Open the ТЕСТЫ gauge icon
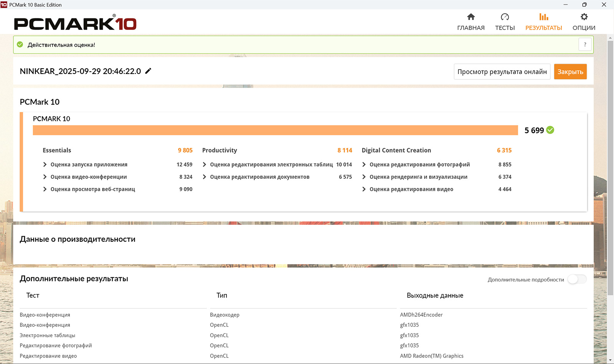The height and width of the screenshot is (364, 614). (505, 17)
